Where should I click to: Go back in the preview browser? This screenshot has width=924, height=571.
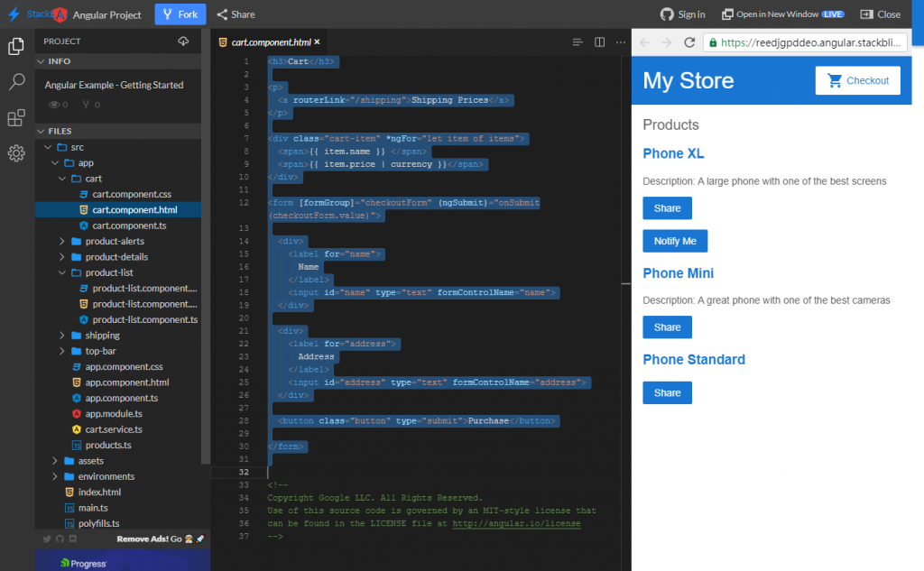pyautogui.click(x=644, y=42)
